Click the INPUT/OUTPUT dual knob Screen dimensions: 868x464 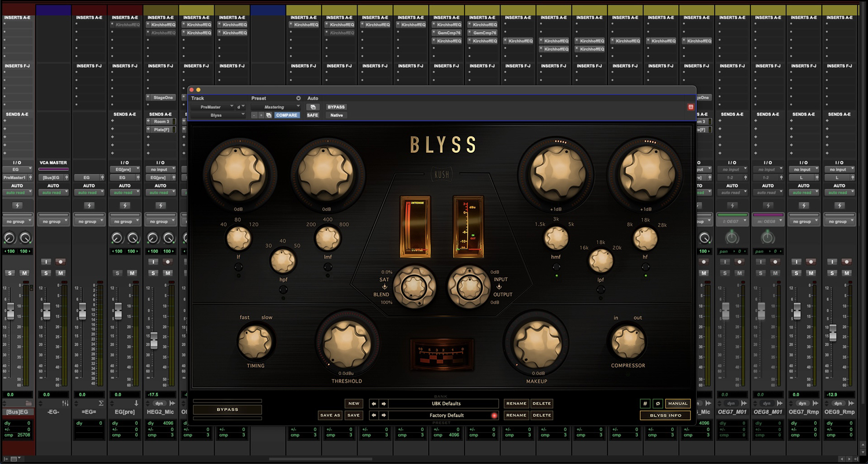pyautogui.click(x=468, y=286)
